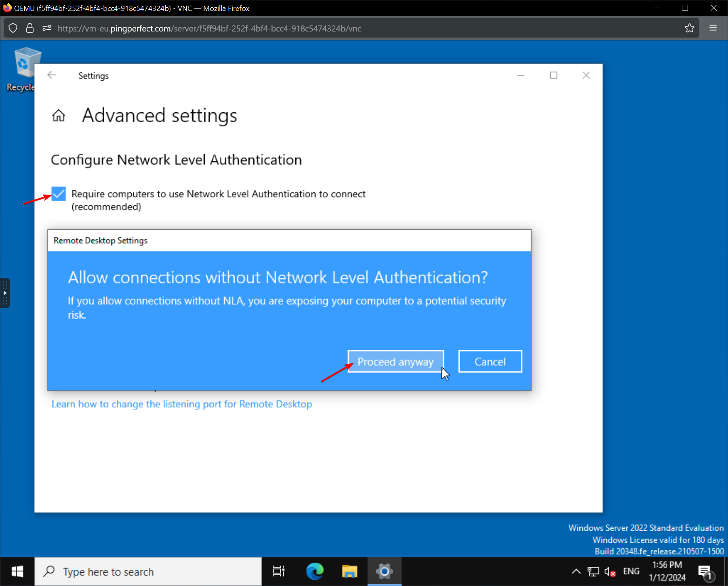The image size is (728, 586).
Task: Click the Firefox bookmark star icon
Action: coord(689,28)
